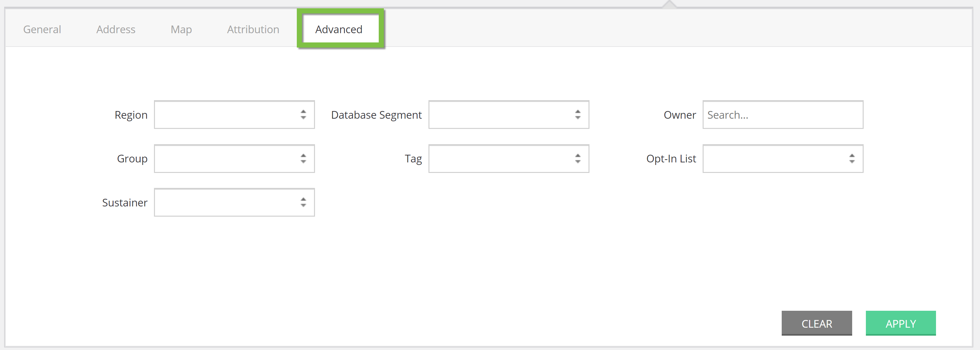Click the Tag label text
Image resolution: width=980 pixels, height=350 pixels.
[x=413, y=159]
